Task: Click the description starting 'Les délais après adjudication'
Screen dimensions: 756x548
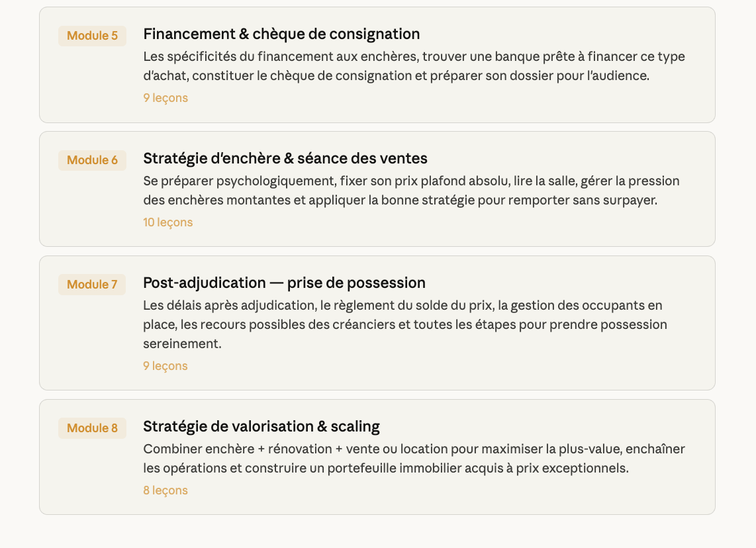Action: [404, 324]
